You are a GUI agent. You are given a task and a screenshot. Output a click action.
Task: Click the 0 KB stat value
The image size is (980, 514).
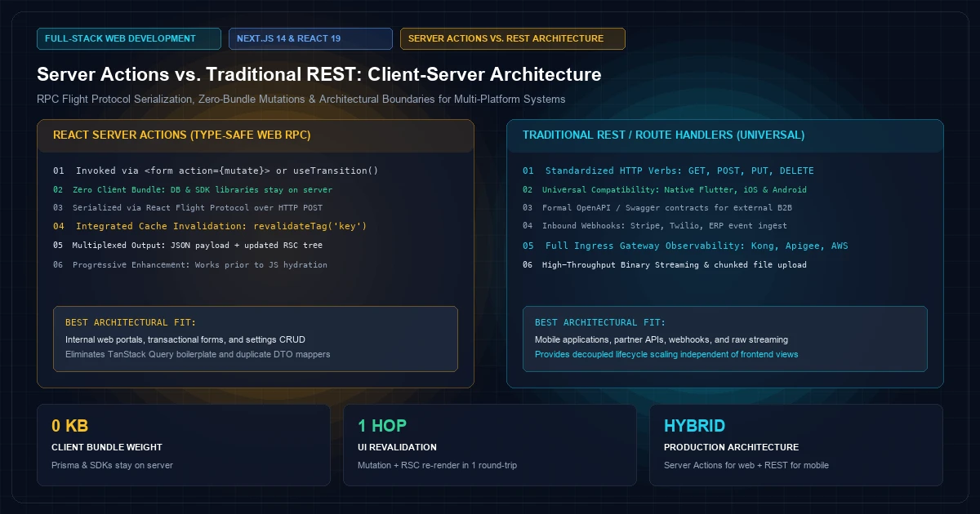tap(69, 426)
